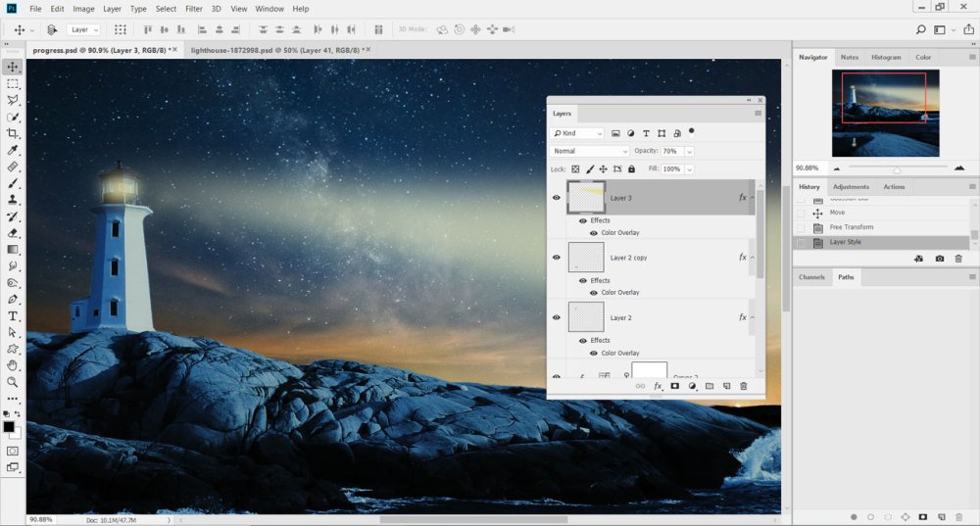Open the Normal blend mode dropdown

(x=589, y=151)
